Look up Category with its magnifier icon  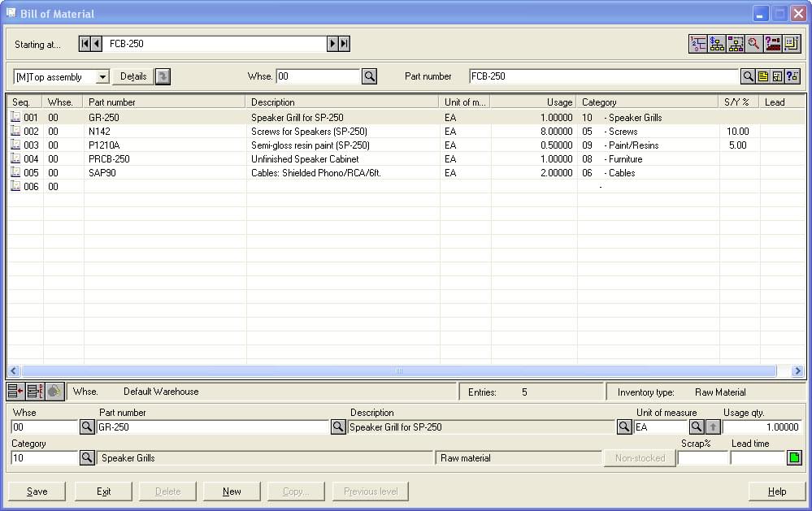pyautogui.click(x=87, y=458)
